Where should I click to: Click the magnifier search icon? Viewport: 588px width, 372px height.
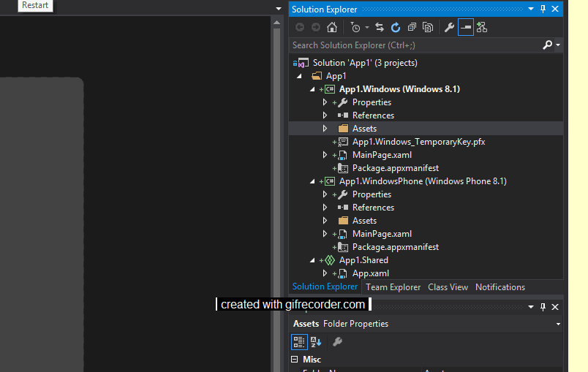(547, 45)
